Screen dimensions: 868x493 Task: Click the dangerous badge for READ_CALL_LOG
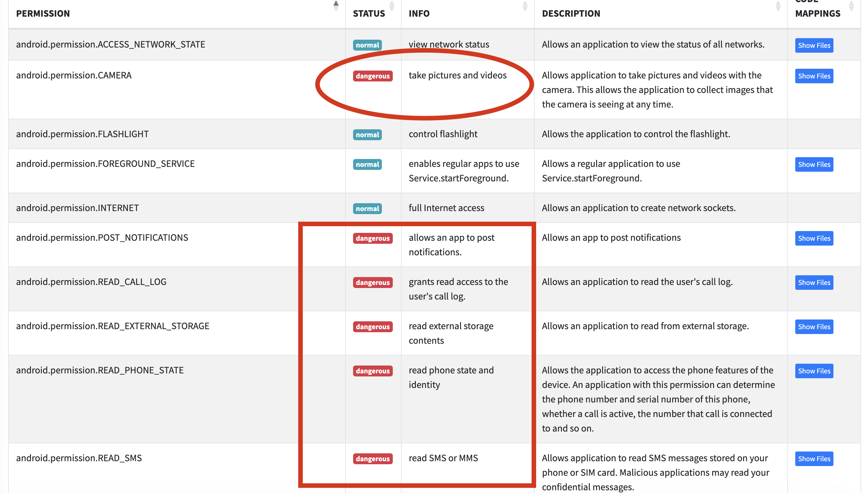(372, 283)
